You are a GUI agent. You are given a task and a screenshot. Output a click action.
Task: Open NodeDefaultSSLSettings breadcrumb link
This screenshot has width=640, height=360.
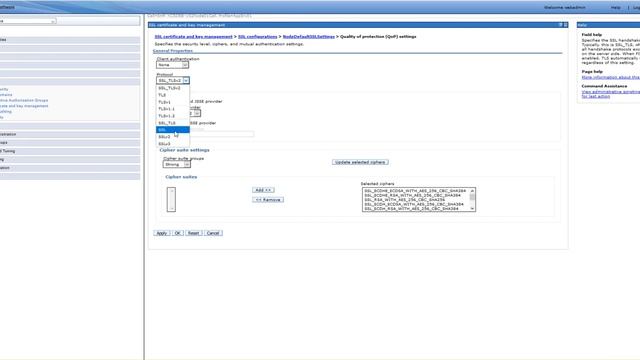(x=309, y=37)
